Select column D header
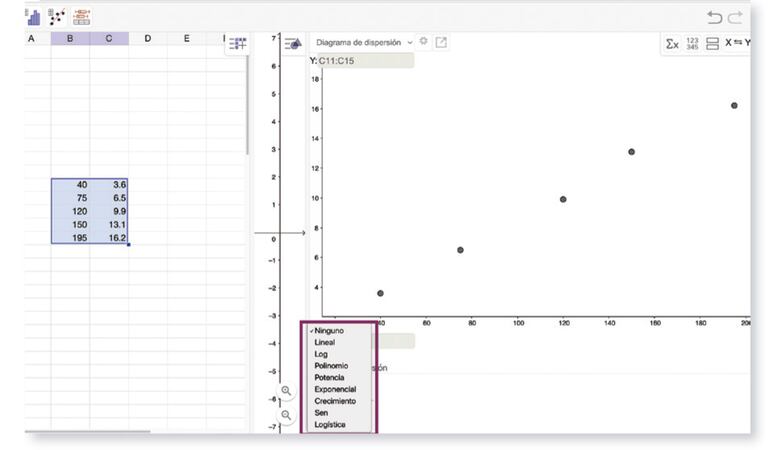Screen dimensions: 770x450 [x=148, y=38]
